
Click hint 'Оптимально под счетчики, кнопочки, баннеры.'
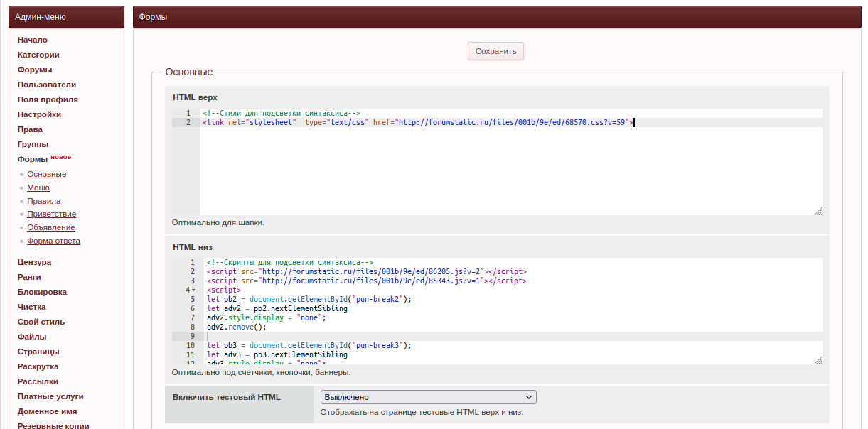click(x=261, y=371)
